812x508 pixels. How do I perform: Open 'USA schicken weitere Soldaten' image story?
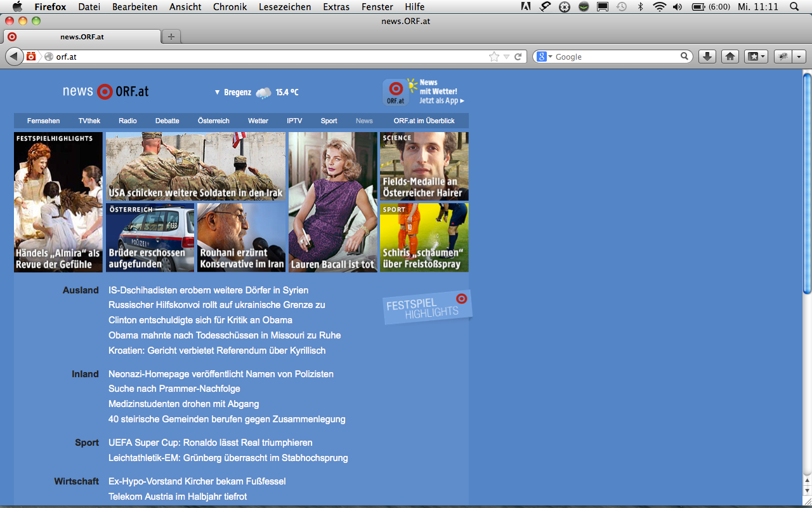196,166
